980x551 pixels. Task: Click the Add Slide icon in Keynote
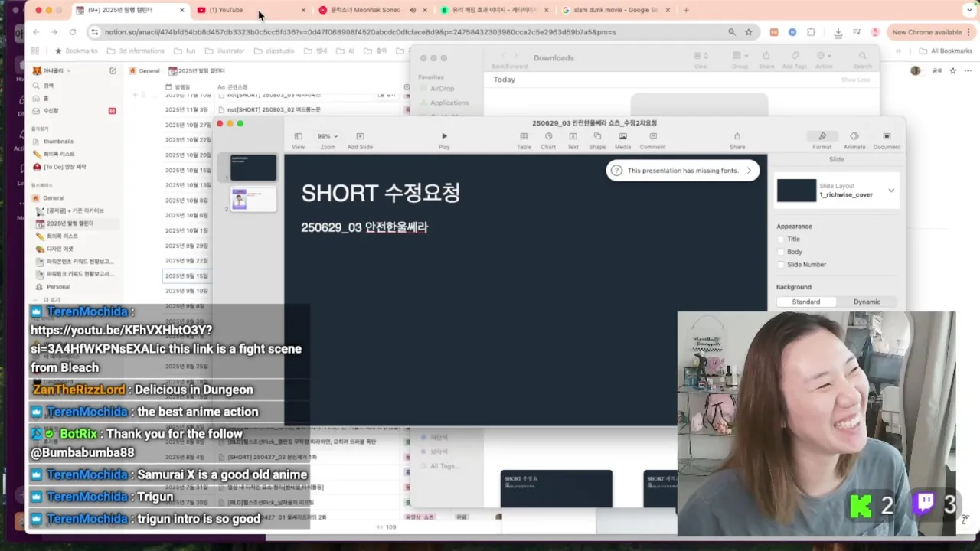coord(360,136)
